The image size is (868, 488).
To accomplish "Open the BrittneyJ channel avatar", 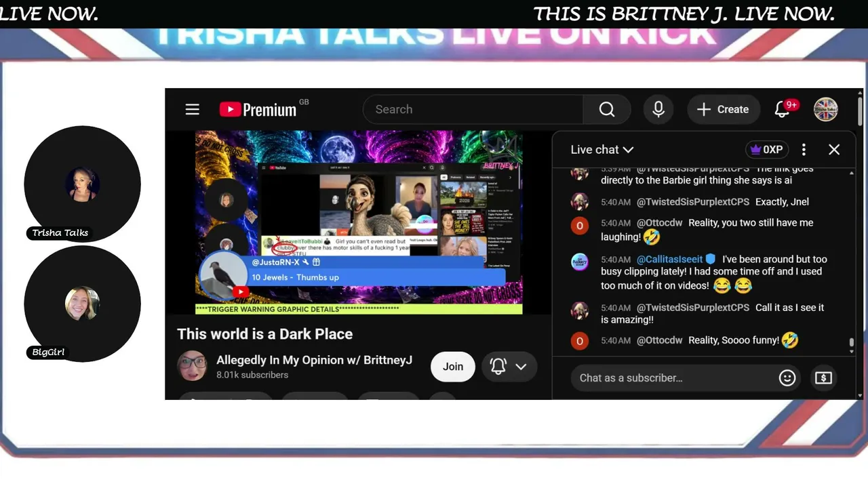I will [192, 366].
